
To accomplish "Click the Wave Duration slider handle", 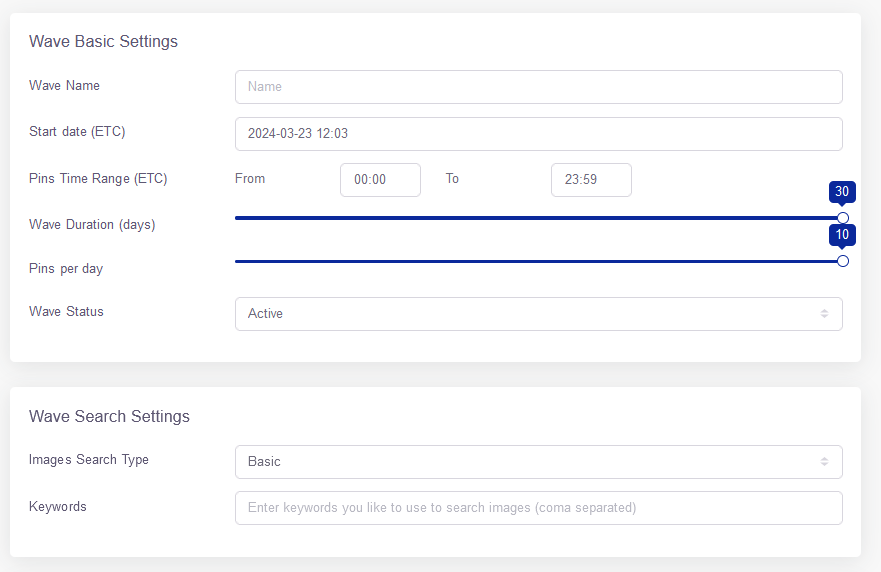I will tap(843, 218).
